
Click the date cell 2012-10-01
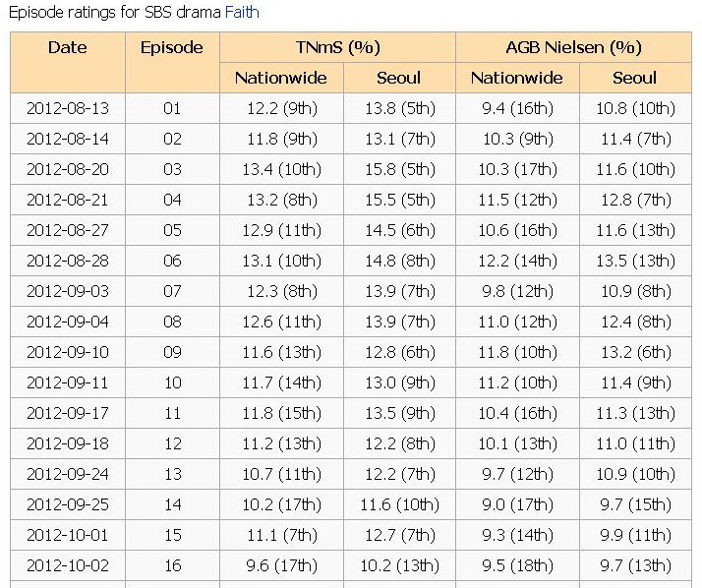(68, 535)
